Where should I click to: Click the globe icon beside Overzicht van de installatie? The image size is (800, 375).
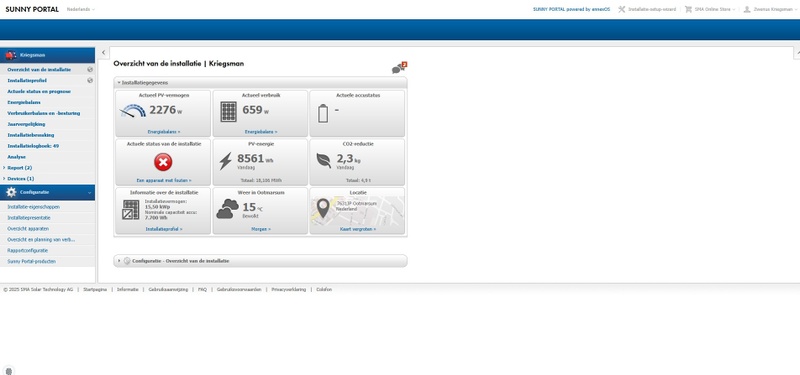pos(90,69)
